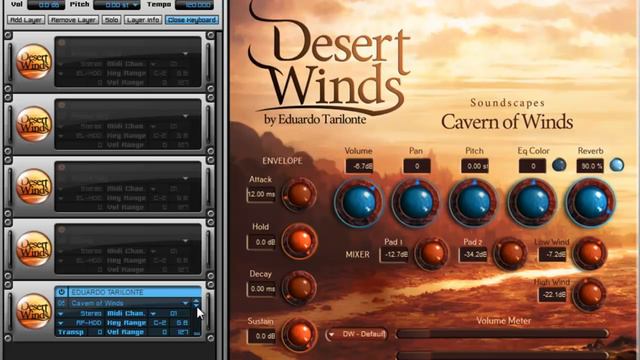Click the Pad 2 mixer knob
The image size is (640, 360).
tap(509, 253)
